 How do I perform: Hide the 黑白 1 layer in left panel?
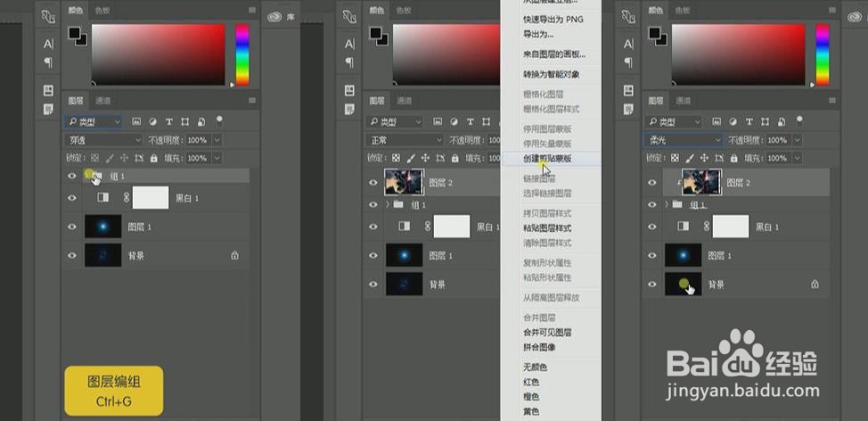point(71,198)
